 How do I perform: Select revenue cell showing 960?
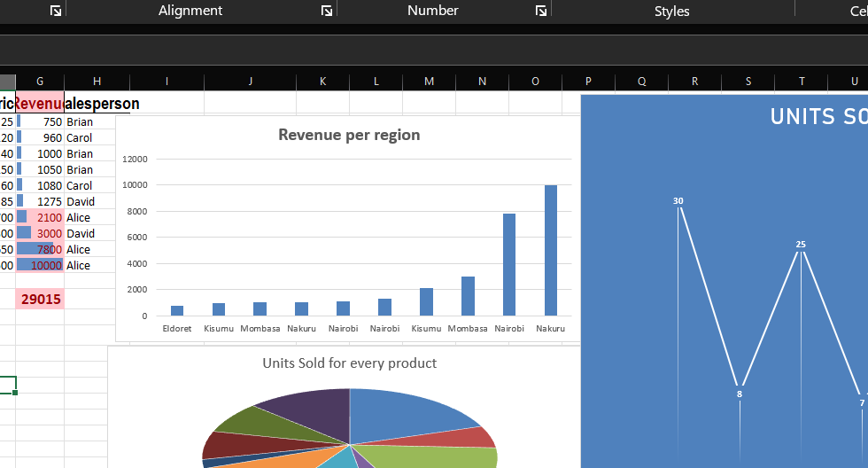tap(40, 138)
